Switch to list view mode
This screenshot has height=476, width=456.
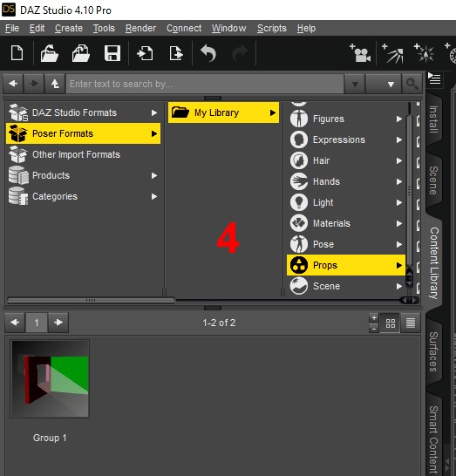[x=411, y=323]
